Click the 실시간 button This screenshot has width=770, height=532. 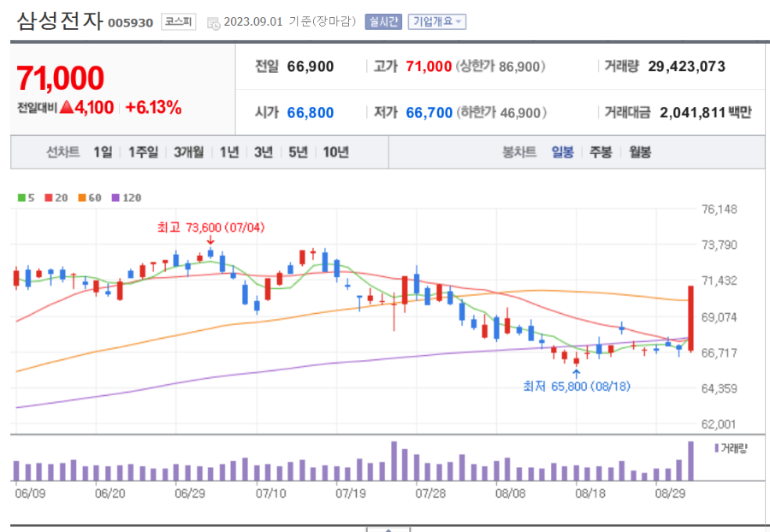coord(383,21)
